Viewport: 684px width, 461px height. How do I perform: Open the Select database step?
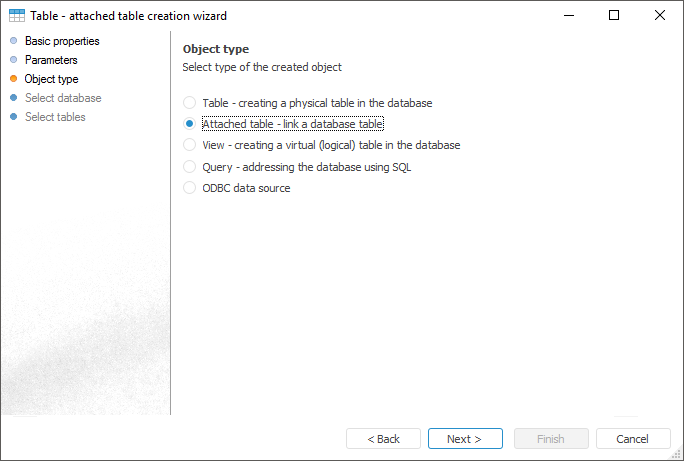[x=63, y=98]
